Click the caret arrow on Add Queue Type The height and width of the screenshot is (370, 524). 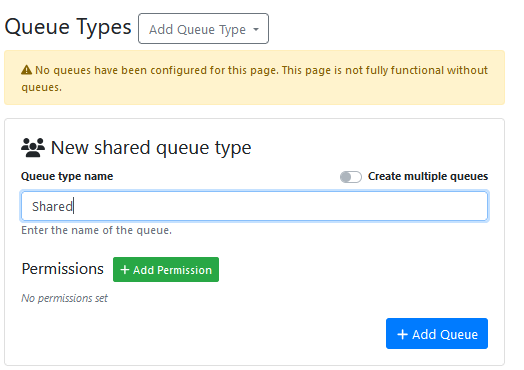256,29
